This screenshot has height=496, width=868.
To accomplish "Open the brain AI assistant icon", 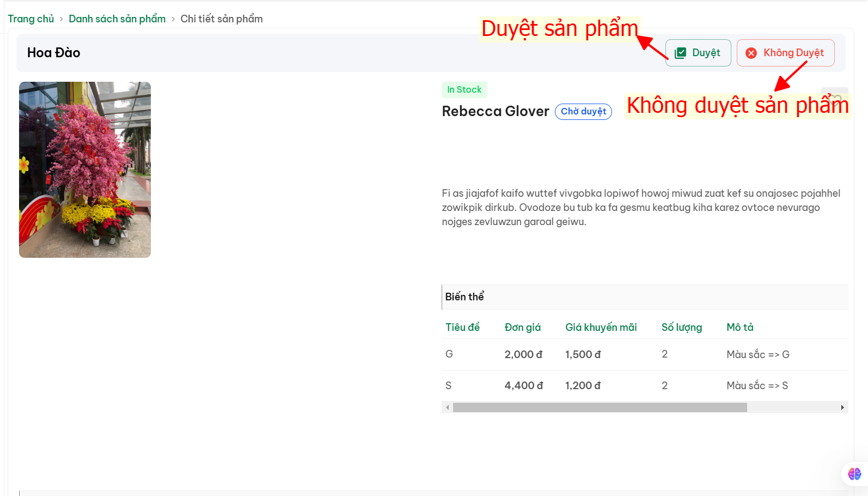I will [x=854, y=474].
